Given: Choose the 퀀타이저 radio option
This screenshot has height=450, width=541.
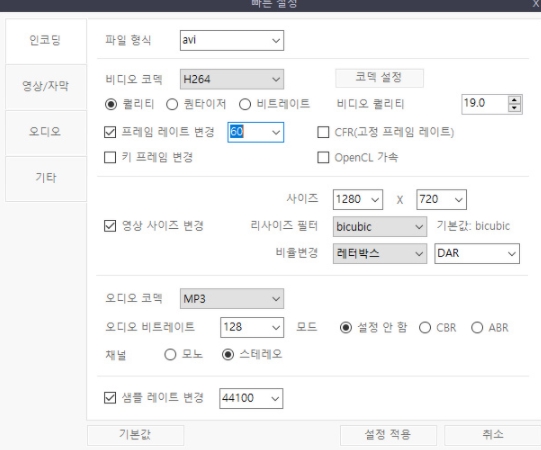Looking at the screenshot, I should (172, 104).
